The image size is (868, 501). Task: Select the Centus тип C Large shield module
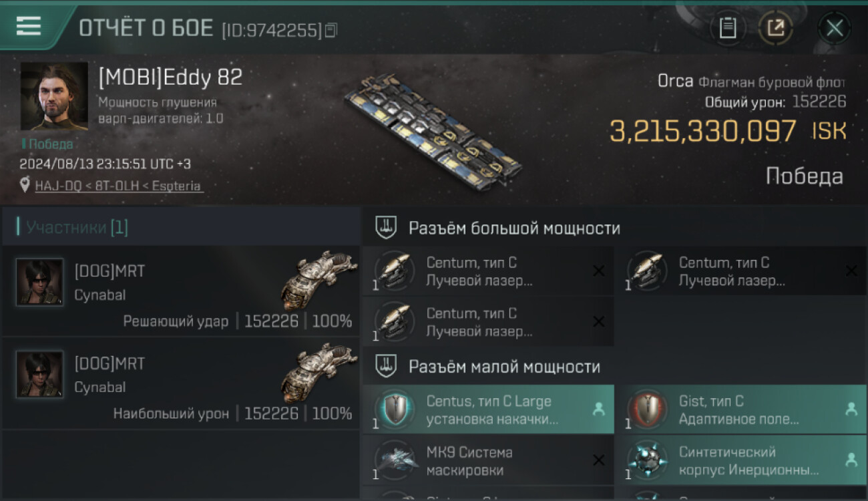pos(488,409)
